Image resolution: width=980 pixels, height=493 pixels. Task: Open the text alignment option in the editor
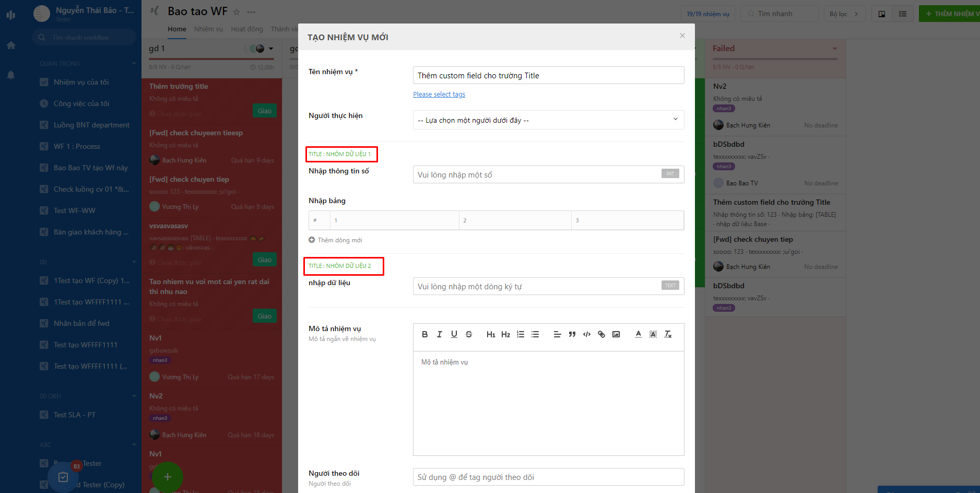click(x=557, y=334)
